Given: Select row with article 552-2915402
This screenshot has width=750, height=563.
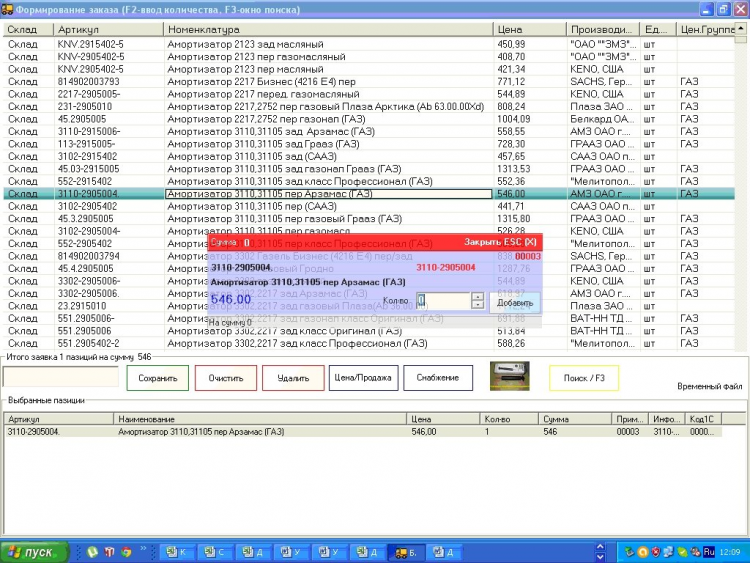Looking at the screenshot, I should coord(369,181).
